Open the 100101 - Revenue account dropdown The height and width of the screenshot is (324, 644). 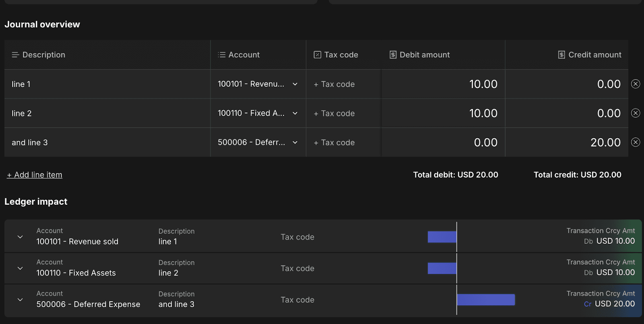pyautogui.click(x=295, y=84)
